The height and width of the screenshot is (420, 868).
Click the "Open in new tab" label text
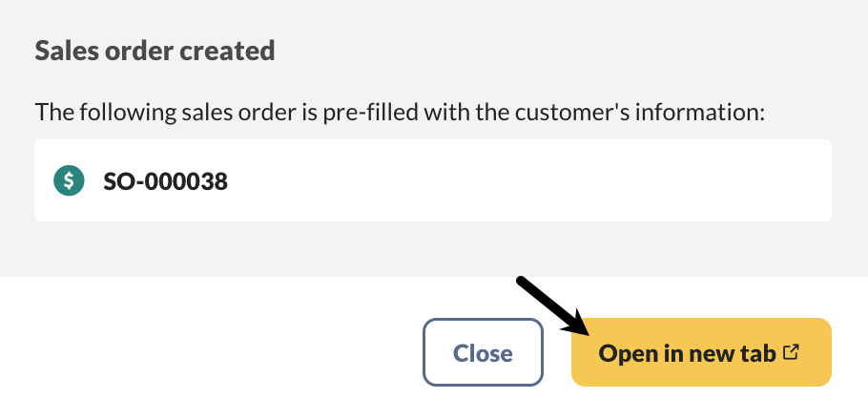pyautogui.click(x=687, y=353)
